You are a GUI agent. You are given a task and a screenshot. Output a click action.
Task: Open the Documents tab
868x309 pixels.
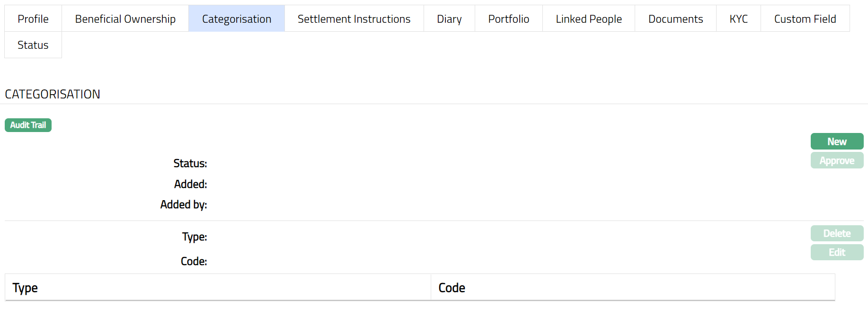click(x=675, y=19)
